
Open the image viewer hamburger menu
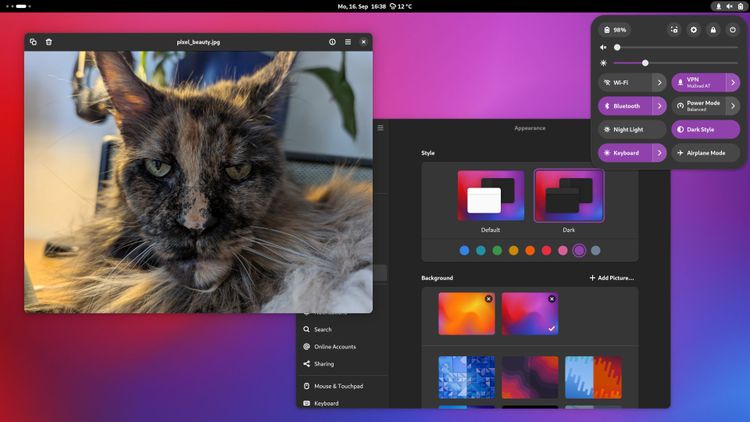tap(348, 42)
